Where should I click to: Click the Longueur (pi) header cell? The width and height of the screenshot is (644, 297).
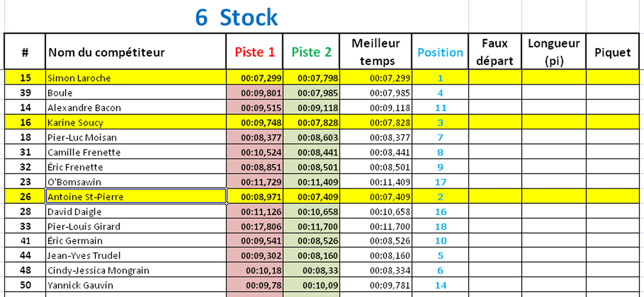[554, 51]
